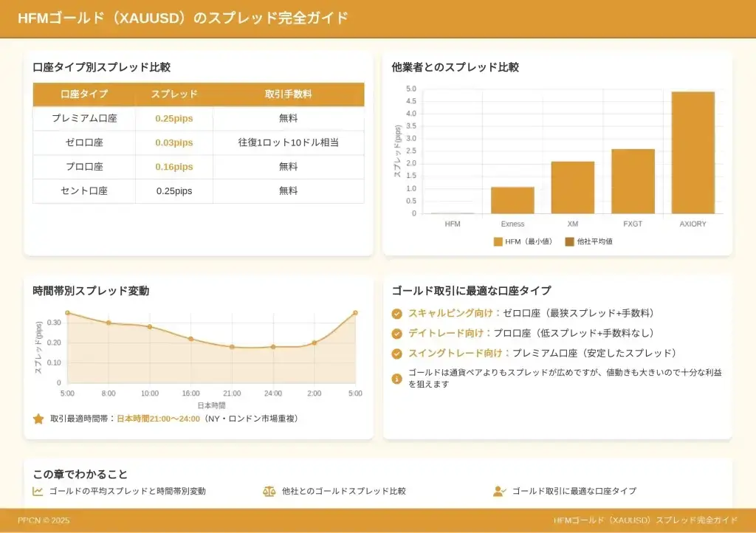Select the 取引手数料 table column header
Viewport: 756px width, 533px height.
pyautogui.click(x=288, y=94)
